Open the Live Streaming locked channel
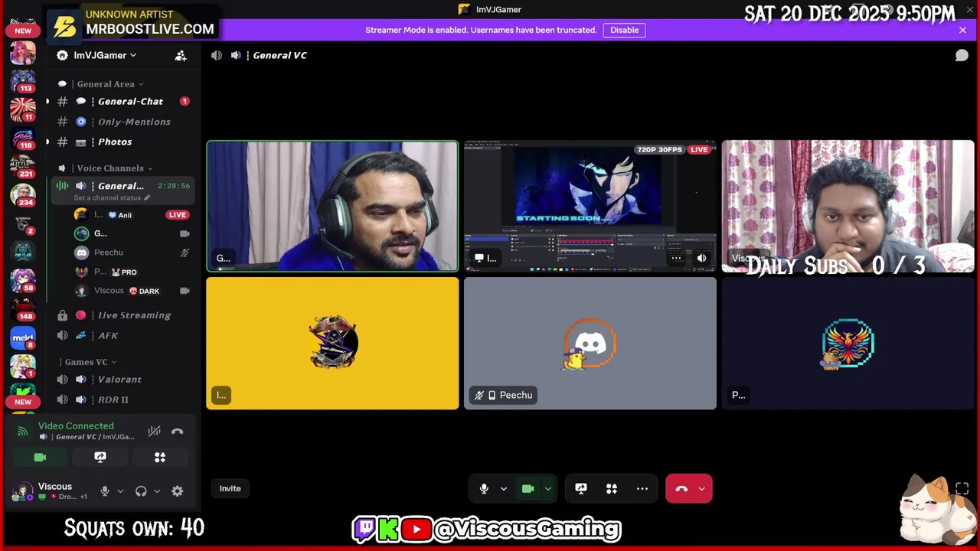This screenshot has width=980, height=551. (x=122, y=315)
